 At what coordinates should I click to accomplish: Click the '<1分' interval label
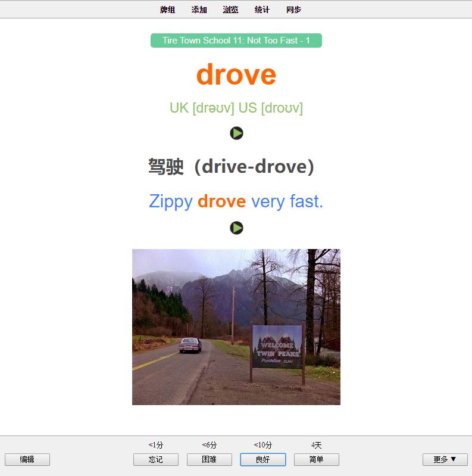pos(156,445)
